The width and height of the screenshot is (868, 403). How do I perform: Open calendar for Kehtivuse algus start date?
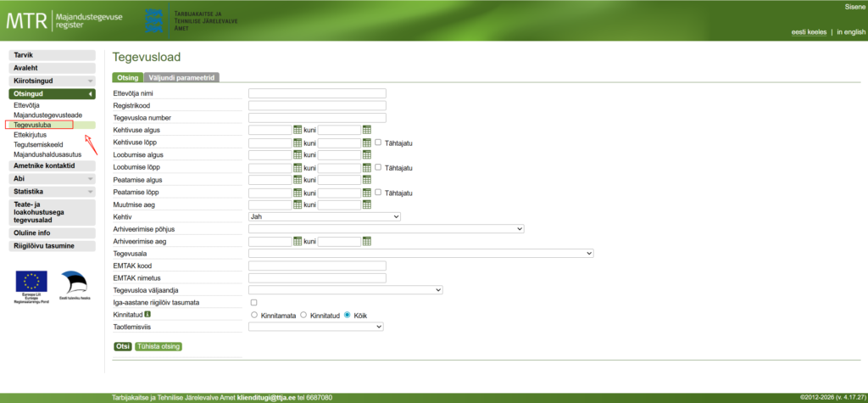coord(298,130)
